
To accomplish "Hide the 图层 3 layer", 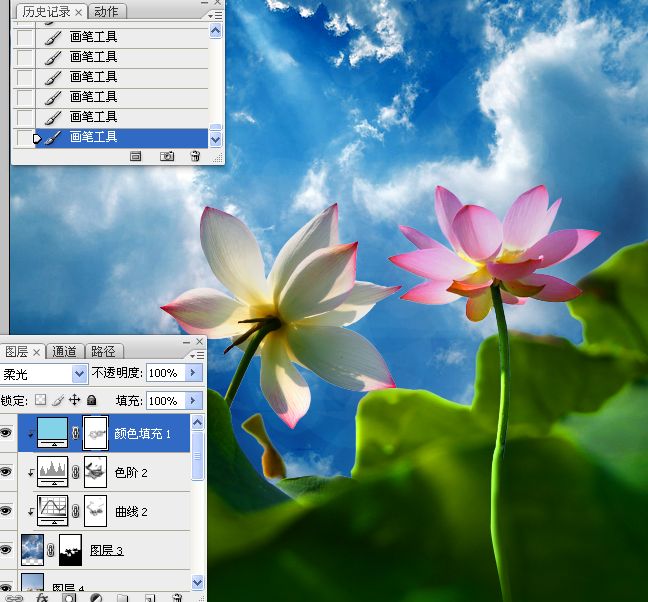I will point(6,550).
